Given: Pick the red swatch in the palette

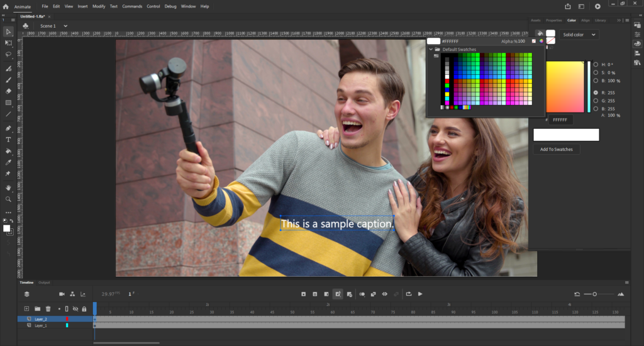Looking at the screenshot, I should 447,81.
